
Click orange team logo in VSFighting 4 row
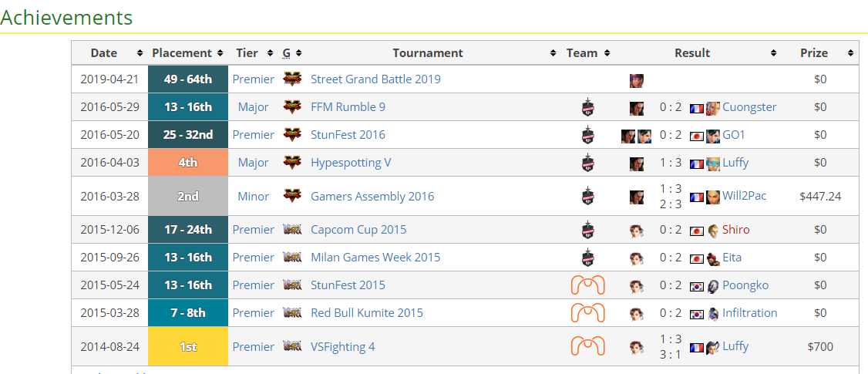pos(587,347)
